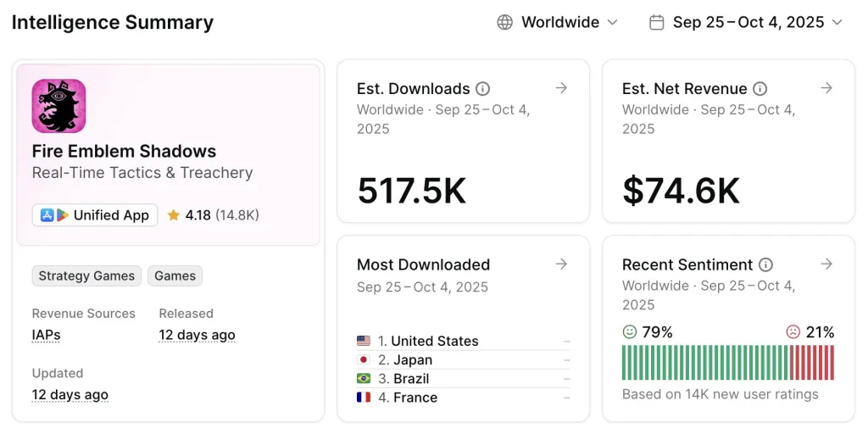The height and width of the screenshot is (434, 868).
Task: Click the happy face sentiment icon
Action: click(630, 332)
